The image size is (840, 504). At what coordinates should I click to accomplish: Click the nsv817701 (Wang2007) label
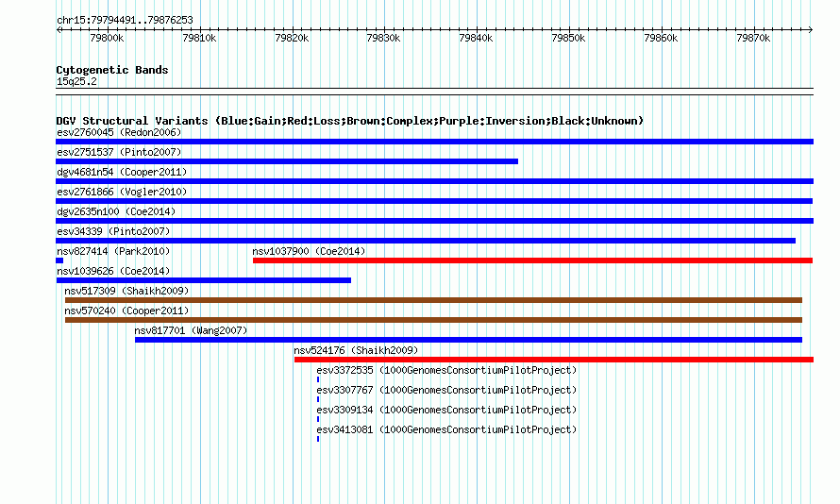(x=192, y=330)
